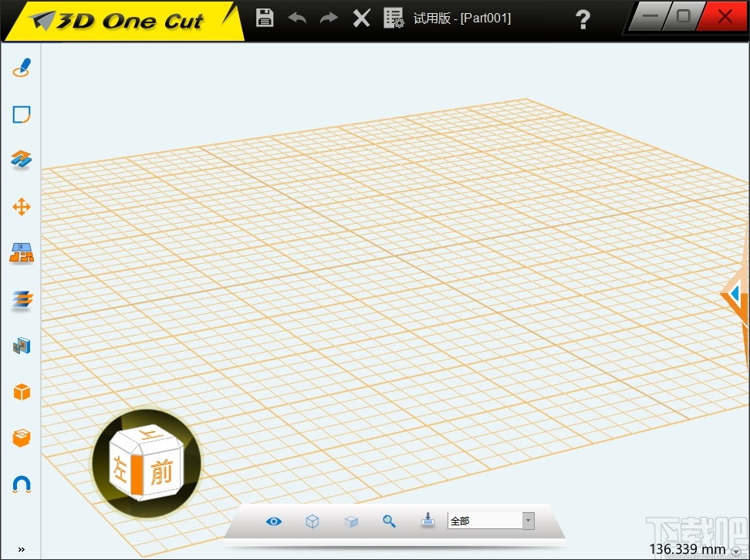This screenshot has width=750, height=560.
Task: Toggle wireframe display mode
Action: tap(312, 521)
